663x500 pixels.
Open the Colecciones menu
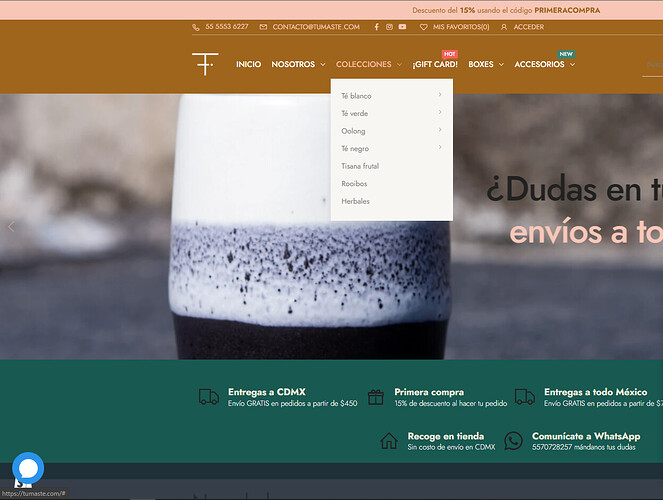pos(364,64)
